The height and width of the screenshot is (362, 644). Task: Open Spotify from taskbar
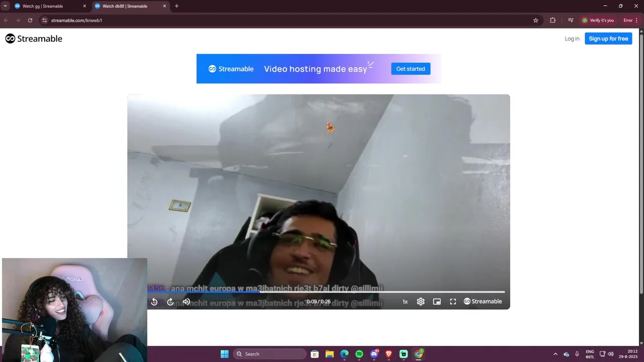tap(359, 354)
